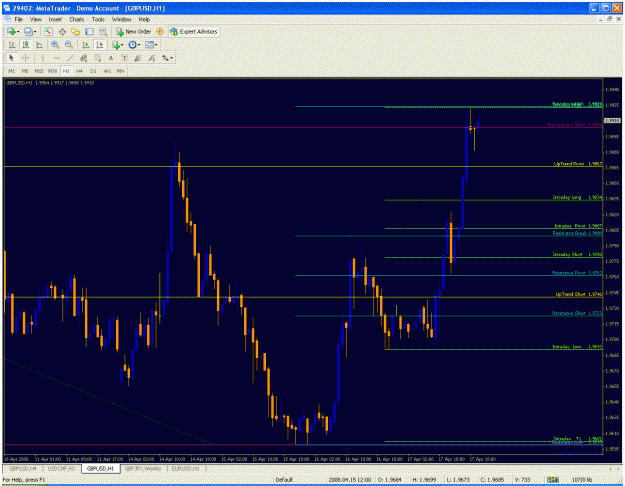
Task: Set the timeframe to D1
Action: 93,71
